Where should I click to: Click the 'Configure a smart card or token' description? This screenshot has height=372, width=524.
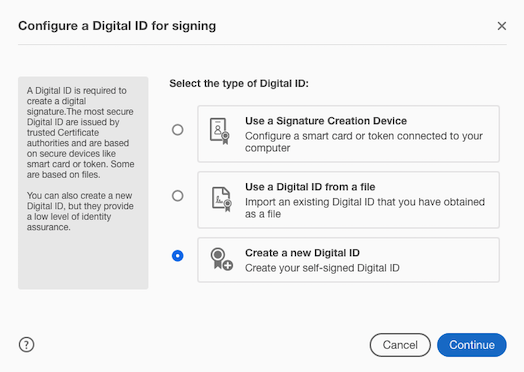tap(364, 142)
